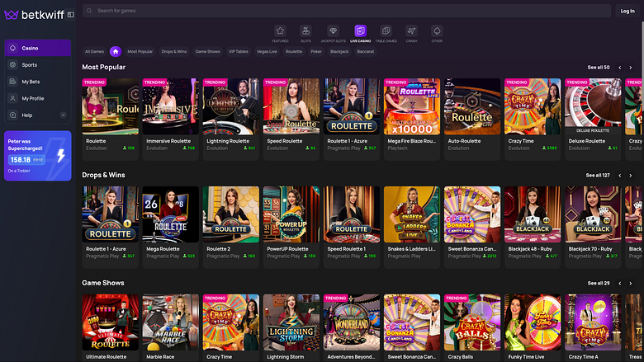Image resolution: width=644 pixels, height=362 pixels.
Task: Click the Sports ball sidebar icon
Action: (x=12, y=65)
